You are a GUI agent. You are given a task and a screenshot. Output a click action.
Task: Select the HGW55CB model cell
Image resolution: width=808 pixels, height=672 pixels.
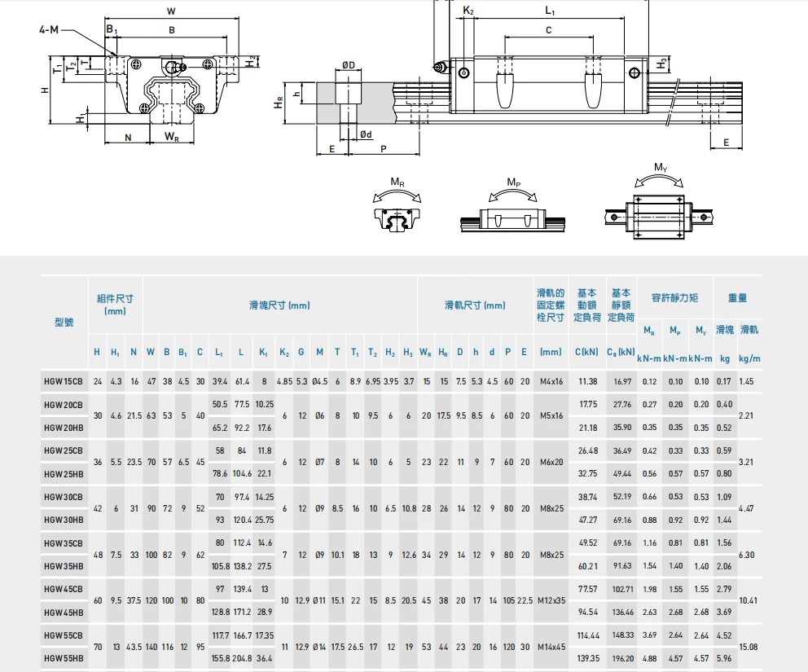[x=64, y=635]
